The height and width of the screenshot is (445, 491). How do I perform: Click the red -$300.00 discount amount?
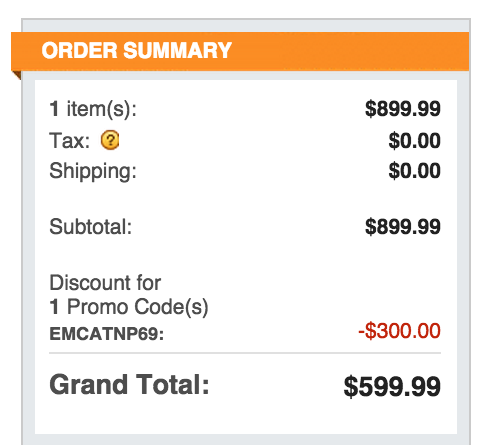click(399, 331)
